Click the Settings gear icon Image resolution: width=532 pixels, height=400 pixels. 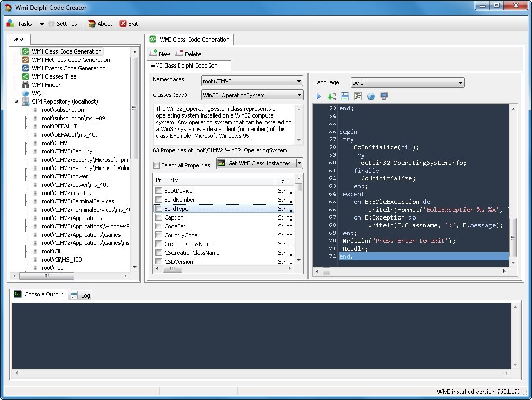click(51, 24)
